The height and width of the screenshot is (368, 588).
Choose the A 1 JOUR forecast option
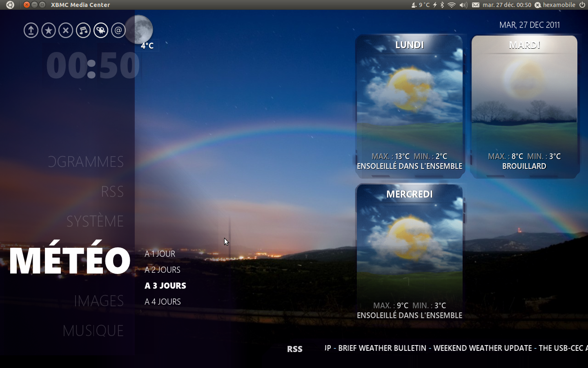point(160,254)
